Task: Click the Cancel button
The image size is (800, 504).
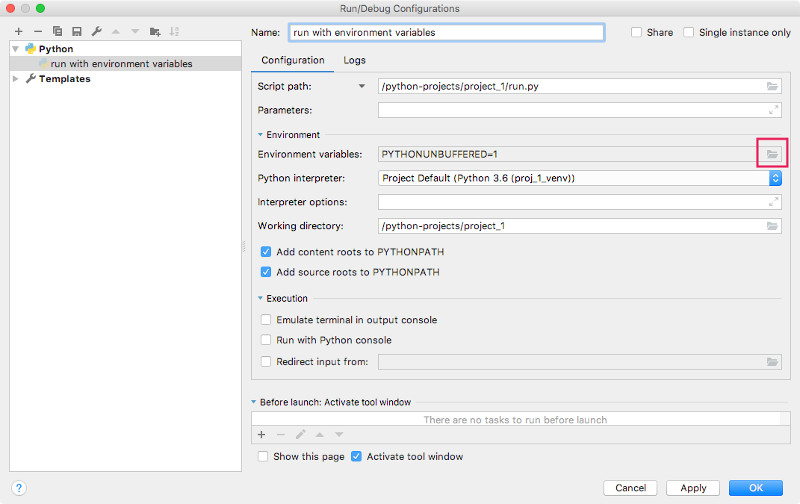Action: pos(630,488)
